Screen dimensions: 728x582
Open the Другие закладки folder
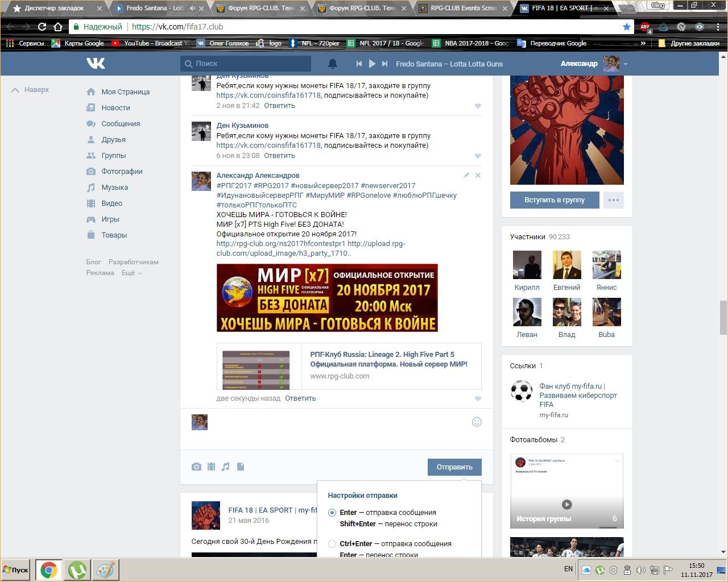[689, 43]
